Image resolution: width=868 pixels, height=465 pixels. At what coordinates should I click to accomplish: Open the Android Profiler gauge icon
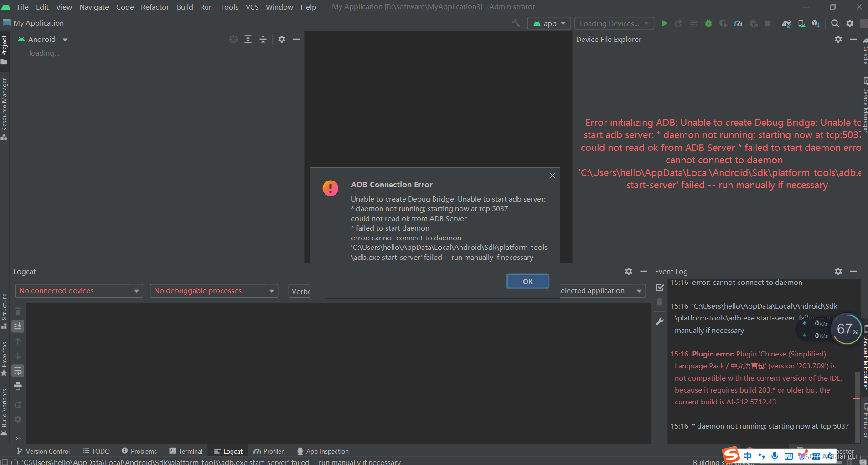click(x=738, y=23)
